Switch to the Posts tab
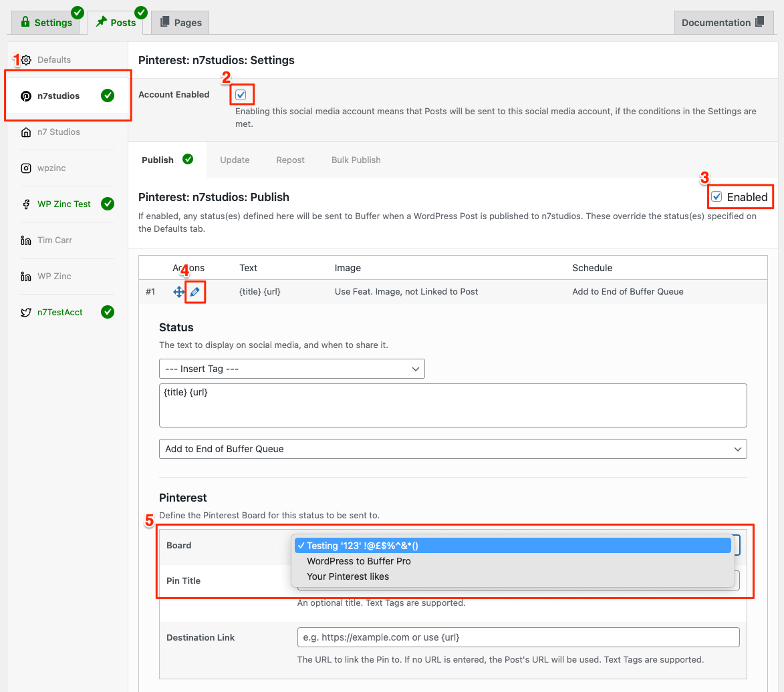784x692 pixels. pos(116,23)
